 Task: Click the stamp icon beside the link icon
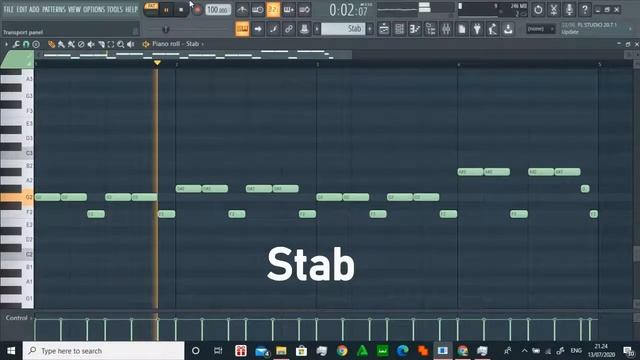point(304,29)
